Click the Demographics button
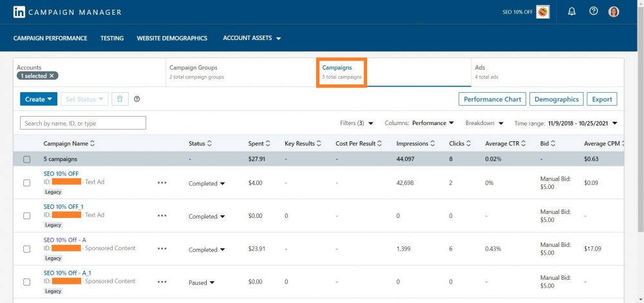This screenshot has height=303, width=644. pyautogui.click(x=556, y=99)
